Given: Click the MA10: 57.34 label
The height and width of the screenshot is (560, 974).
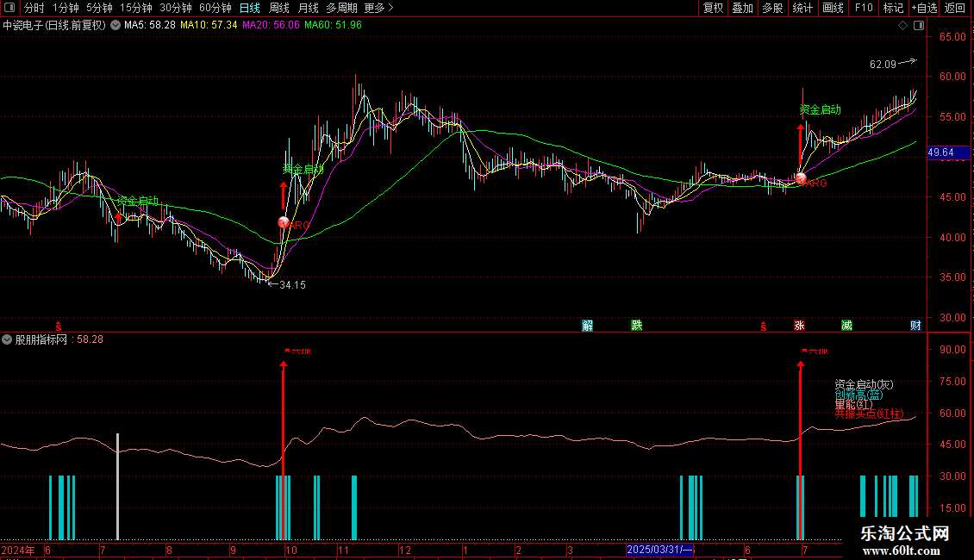Looking at the screenshot, I should tap(209, 26).
